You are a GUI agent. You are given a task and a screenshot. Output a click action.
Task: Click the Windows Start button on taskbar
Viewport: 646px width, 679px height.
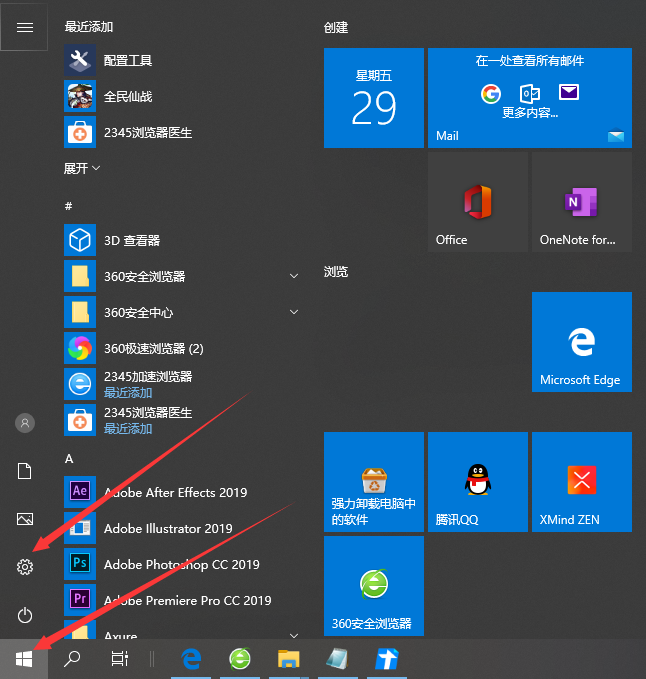(24, 659)
